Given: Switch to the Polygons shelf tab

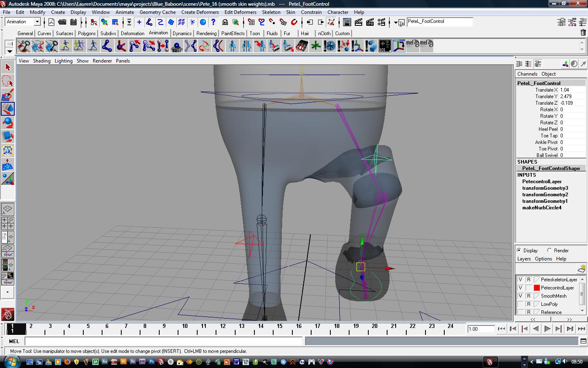Looking at the screenshot, I should [x=87, y=34].
